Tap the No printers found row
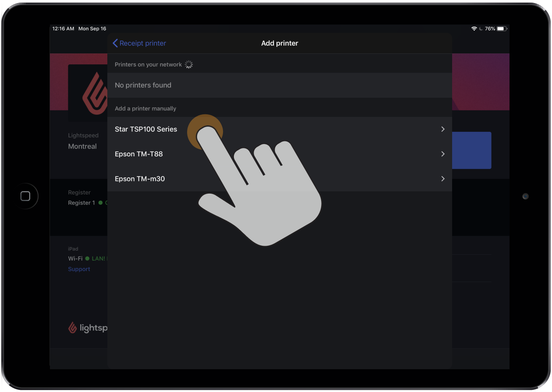The height and width of the screenshot is (392, 552). coord(280,85)
